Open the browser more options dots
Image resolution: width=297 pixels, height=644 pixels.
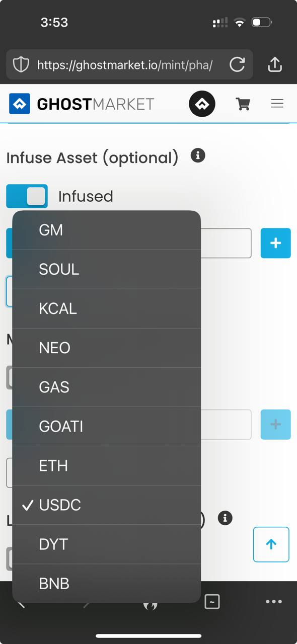click(274, 601)
